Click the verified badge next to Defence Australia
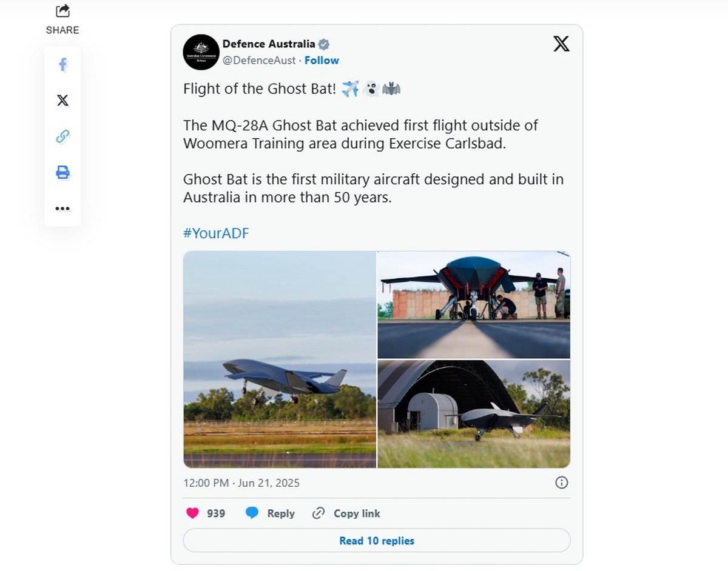The image size is (728, 571). 324,44
